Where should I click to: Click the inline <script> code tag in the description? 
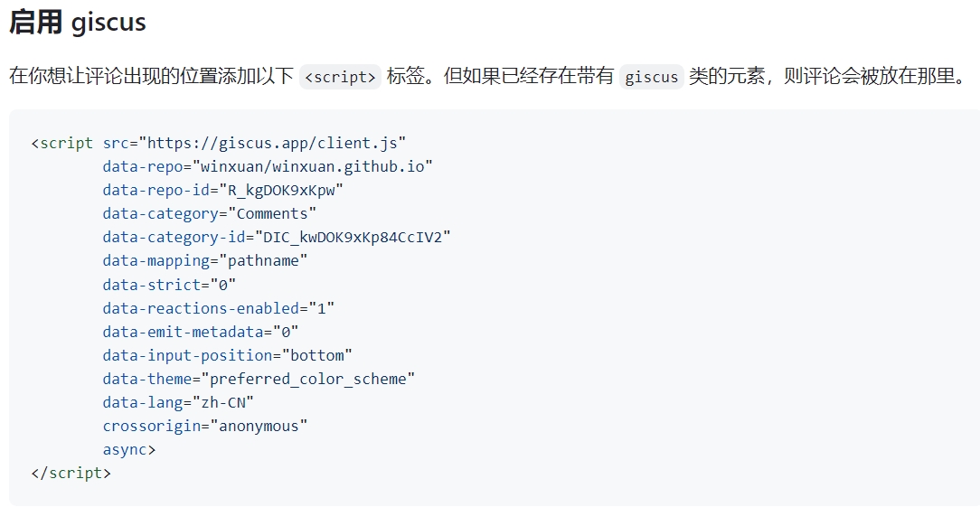pos(340,77)
